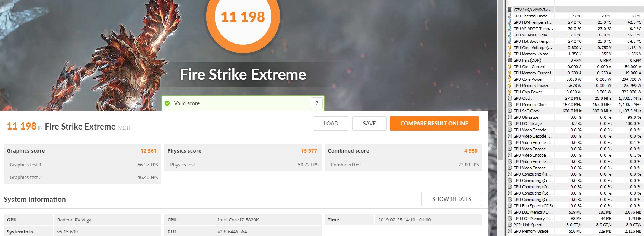This screenshot has height=236, width=644.
Task: Click thermometer icon beside GPU VR MVDD Temp
Action: pos(510,35)
